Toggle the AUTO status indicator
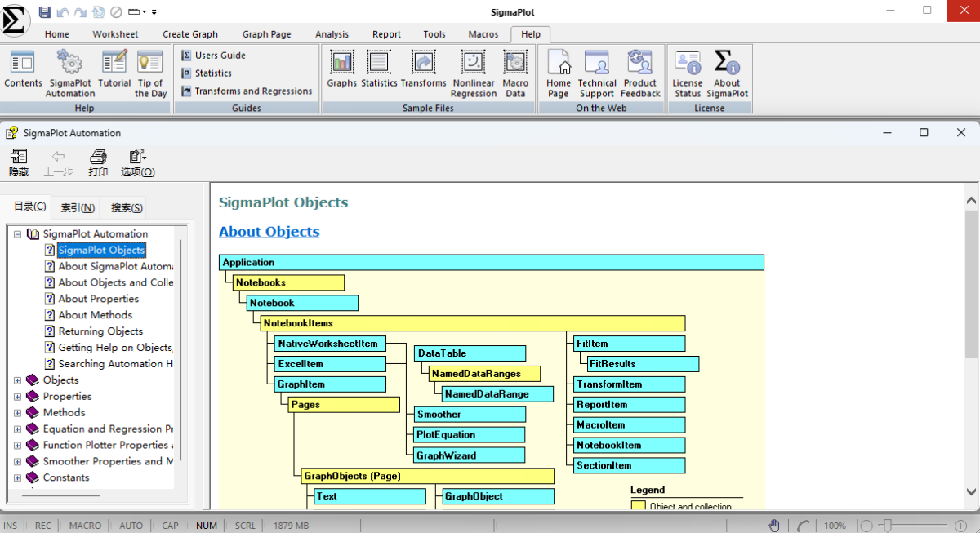 pyautogui.click(x=131, y=526)
